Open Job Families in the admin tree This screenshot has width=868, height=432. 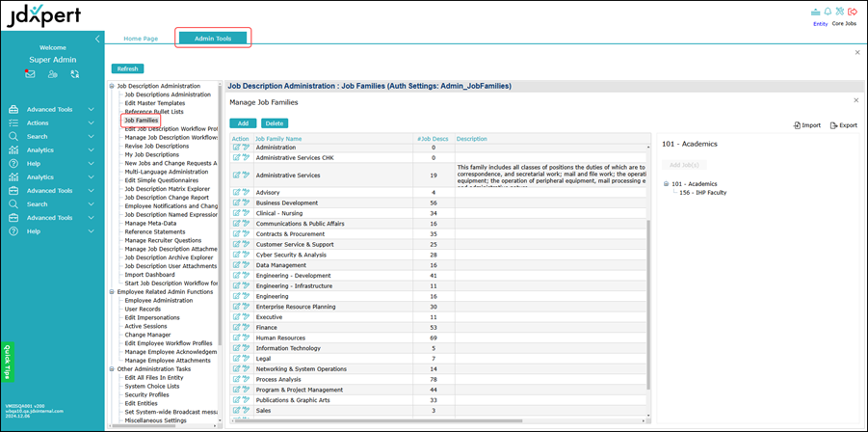pos(141,121)
